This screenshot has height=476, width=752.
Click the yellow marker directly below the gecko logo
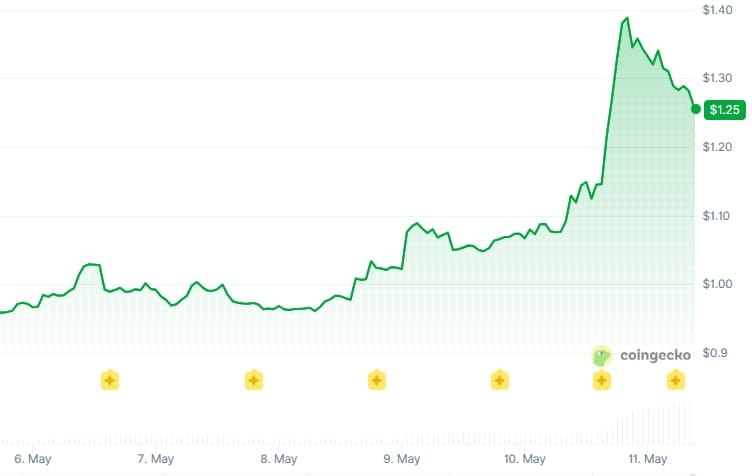[602, 380]
